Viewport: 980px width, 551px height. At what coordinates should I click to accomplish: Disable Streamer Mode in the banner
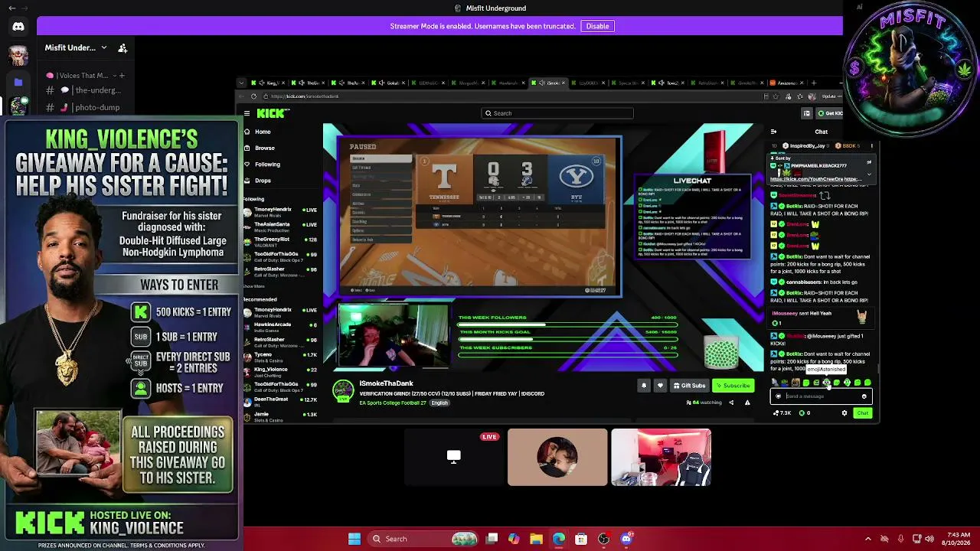(597, 26)
